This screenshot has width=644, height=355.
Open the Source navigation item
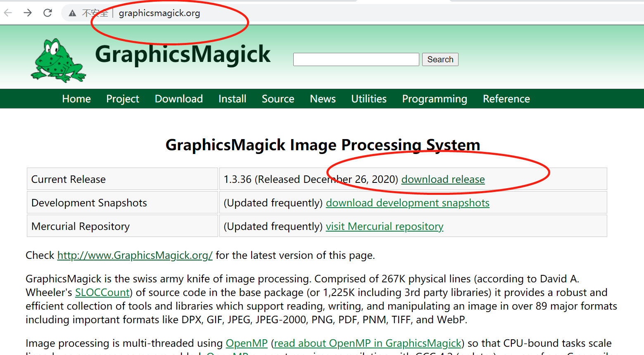(x=278, y=99)
